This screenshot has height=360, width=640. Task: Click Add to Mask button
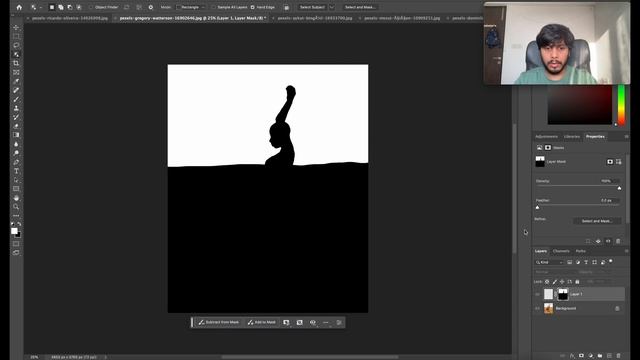[262, 322]
